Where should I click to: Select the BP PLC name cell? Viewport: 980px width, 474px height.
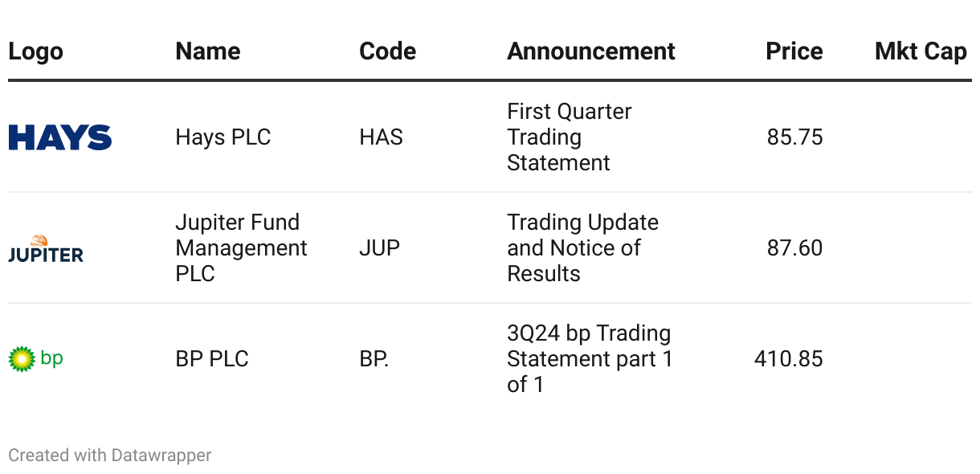(212, 358)
